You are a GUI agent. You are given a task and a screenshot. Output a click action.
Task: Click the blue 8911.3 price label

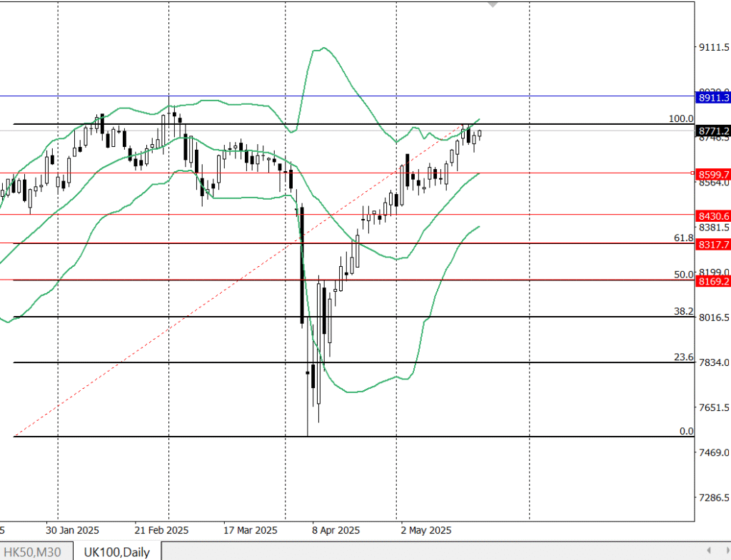pos(713,97)
